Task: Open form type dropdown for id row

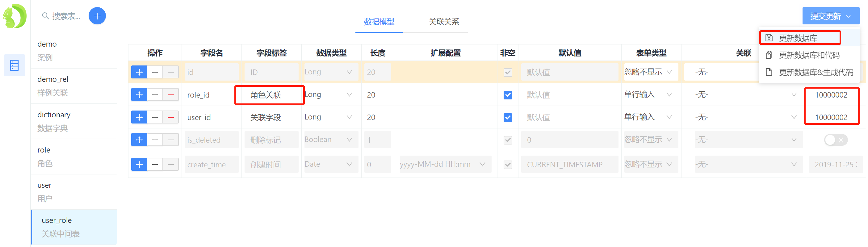Action: [651, 72]
